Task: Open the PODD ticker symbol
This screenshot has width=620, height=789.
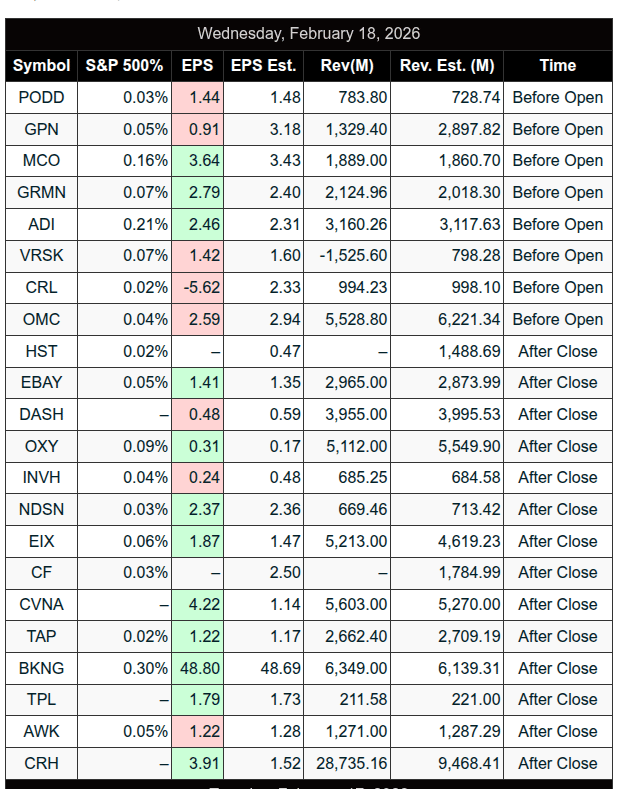Action: (x=41, y=97)
